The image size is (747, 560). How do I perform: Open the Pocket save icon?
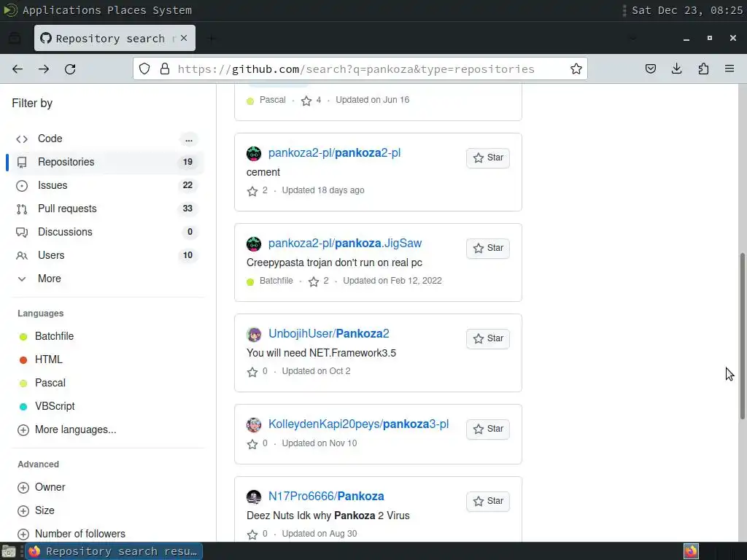pyautogui.click(x=650, y=69)
